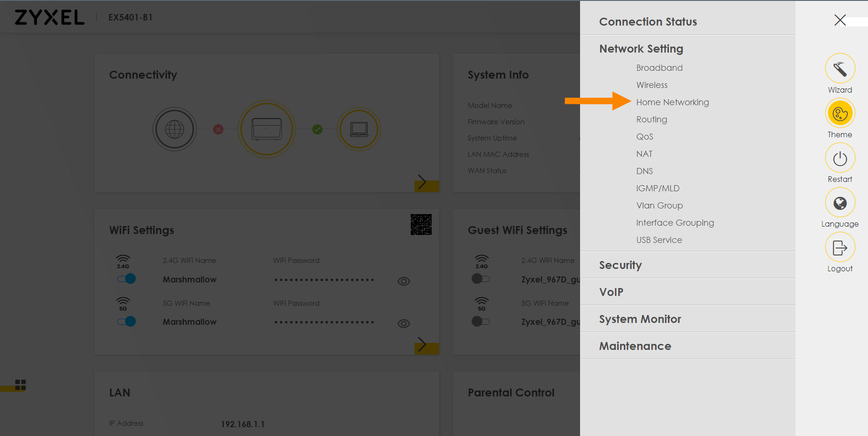Select the Theme icon
868x436 pixels.
pos(840,113)
